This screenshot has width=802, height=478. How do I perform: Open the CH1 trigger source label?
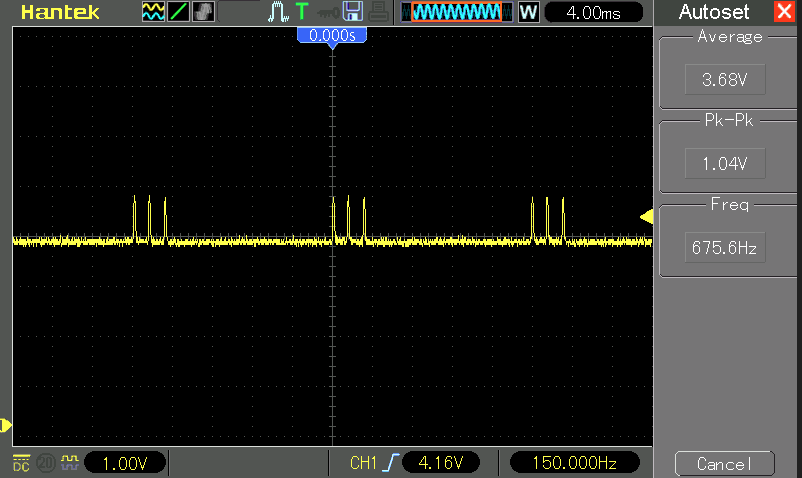point(362,463)
